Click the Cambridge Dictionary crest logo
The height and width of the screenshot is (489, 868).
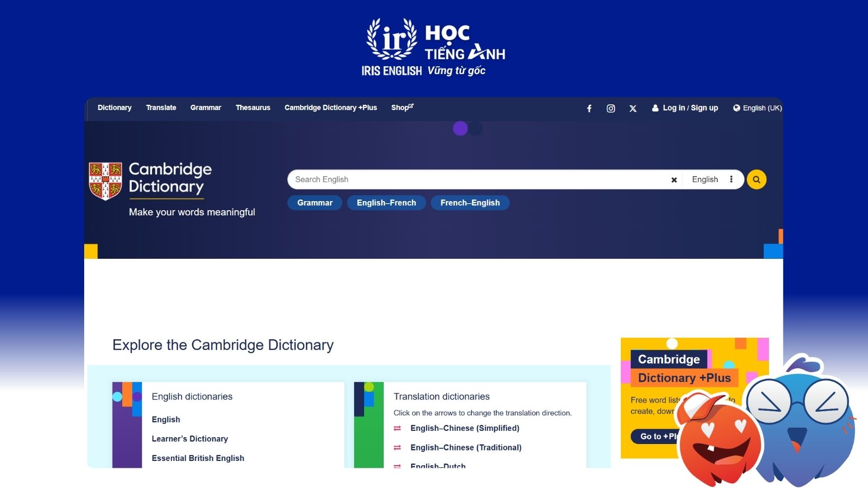105,181
